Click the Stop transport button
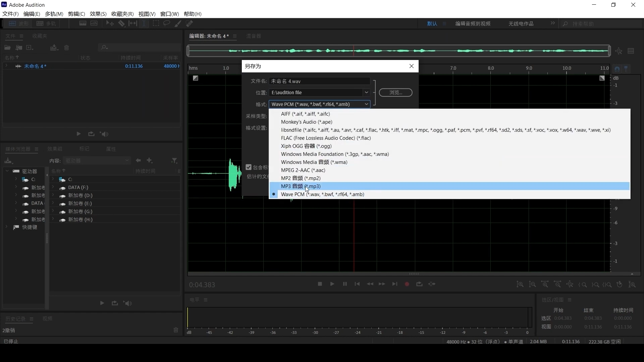Screen dimensions: 644x362 320,284
